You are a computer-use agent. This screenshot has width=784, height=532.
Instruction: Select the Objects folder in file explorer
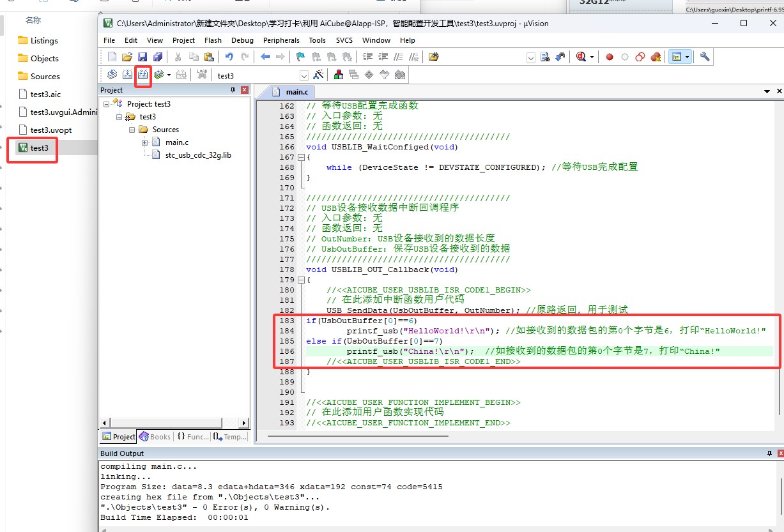point(45,58)
